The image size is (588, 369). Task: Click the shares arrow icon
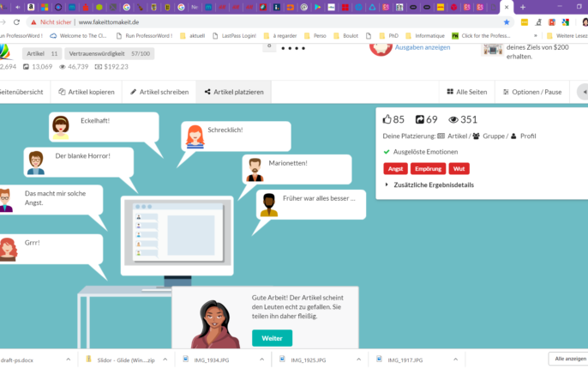420,119
